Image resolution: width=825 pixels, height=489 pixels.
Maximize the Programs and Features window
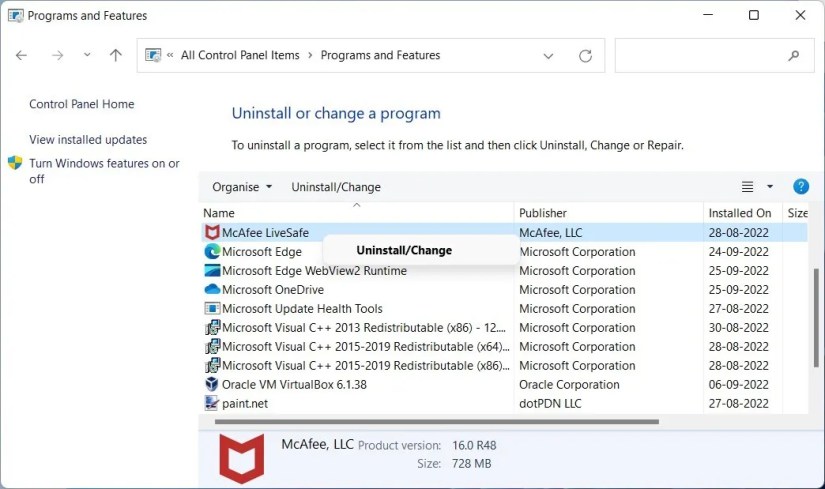click(x=753, y=15)
